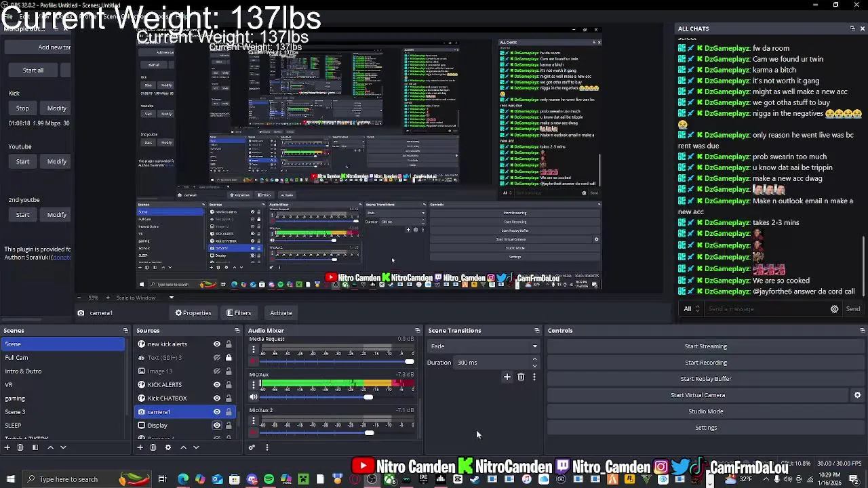Unmute the Media Request audio track

coord(254,362)
